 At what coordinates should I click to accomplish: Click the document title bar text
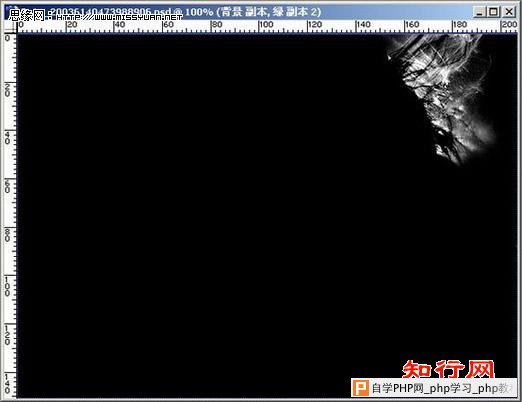click(185, 12)
